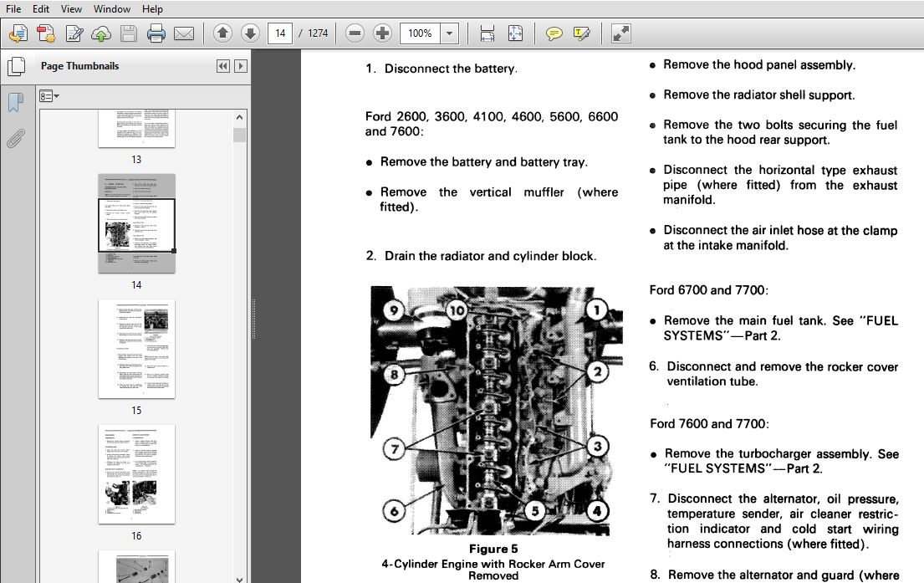924x583 pixels.
Task: Zoom in with the plus button
Action: click(382, 33)
